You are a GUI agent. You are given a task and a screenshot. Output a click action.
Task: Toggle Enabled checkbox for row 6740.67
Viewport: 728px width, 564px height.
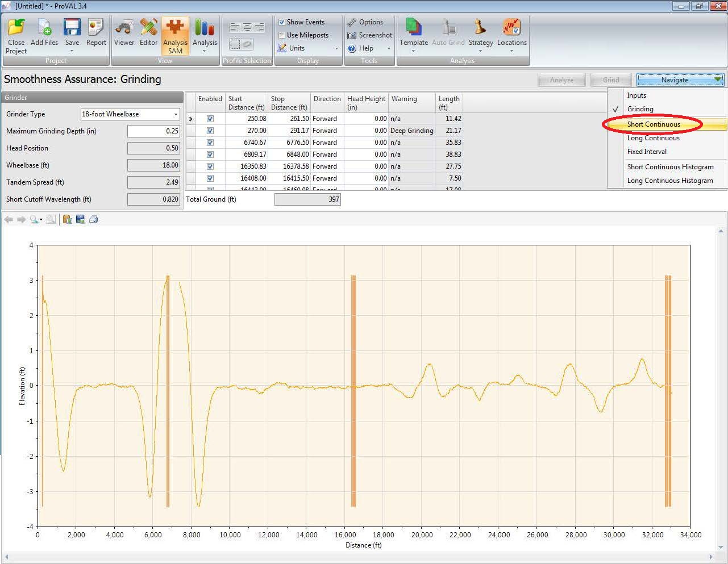[x=210, y=143]
